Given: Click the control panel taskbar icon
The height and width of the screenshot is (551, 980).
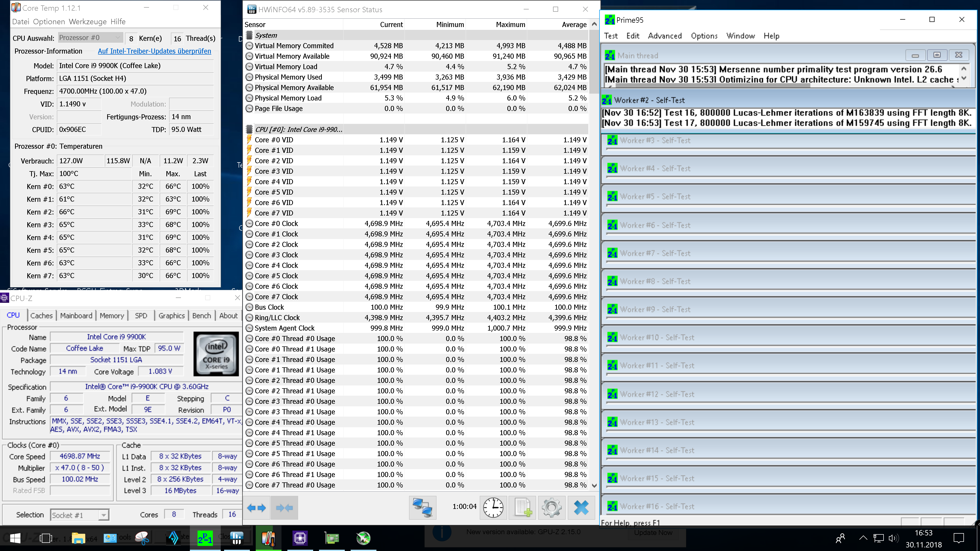Looking at the screenshot, I should 110,538.
